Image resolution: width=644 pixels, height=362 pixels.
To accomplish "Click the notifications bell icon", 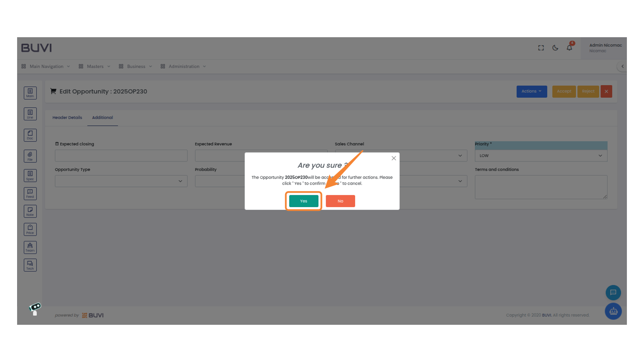I will click(569, 48).
